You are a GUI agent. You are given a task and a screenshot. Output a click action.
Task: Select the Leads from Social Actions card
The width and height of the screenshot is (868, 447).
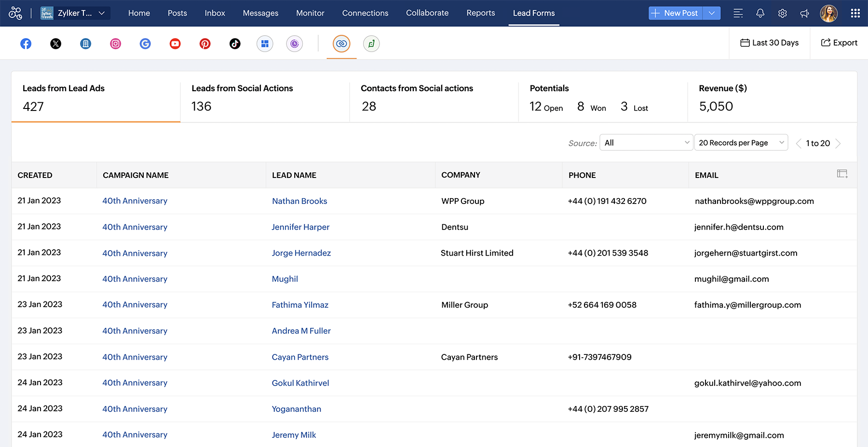[x=265, y=97]
